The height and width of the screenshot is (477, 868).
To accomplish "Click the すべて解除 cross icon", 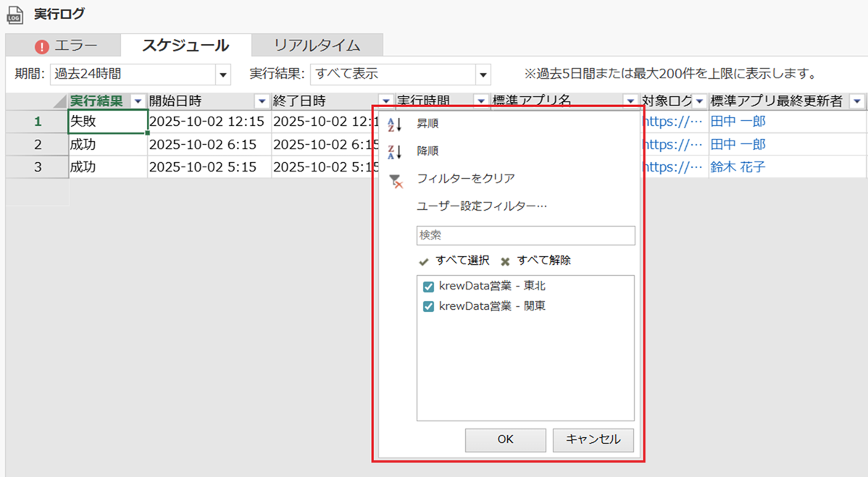I will tap(505, 261).
